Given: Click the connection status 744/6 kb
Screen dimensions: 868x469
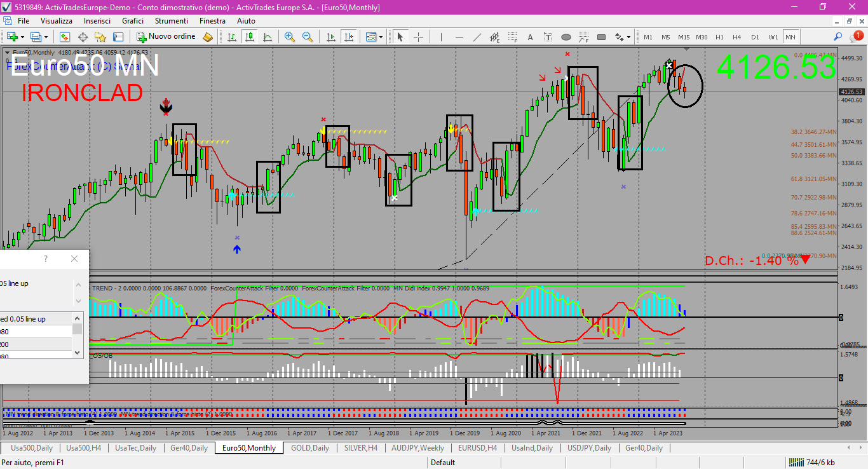Looking at the screenshot, I should 813,463.
